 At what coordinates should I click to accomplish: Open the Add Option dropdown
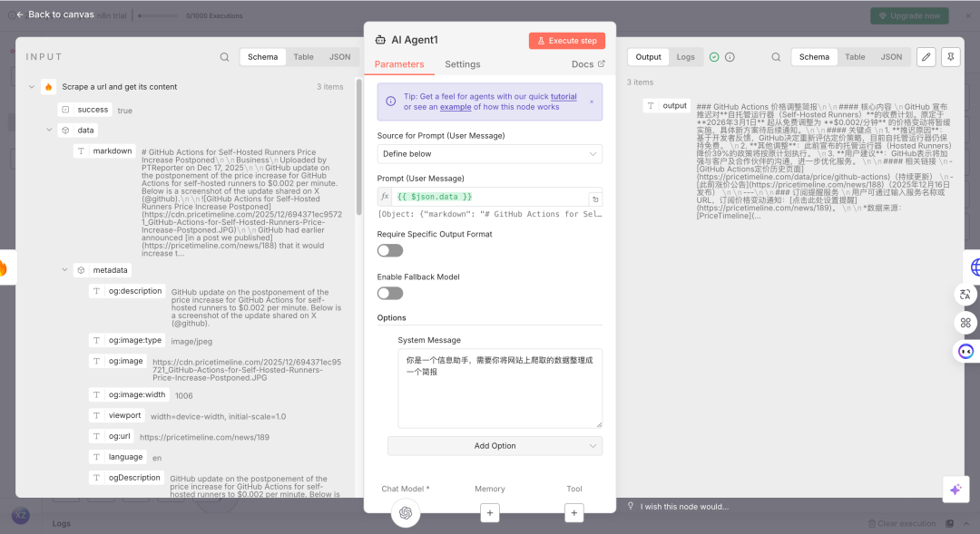[495, 446]
